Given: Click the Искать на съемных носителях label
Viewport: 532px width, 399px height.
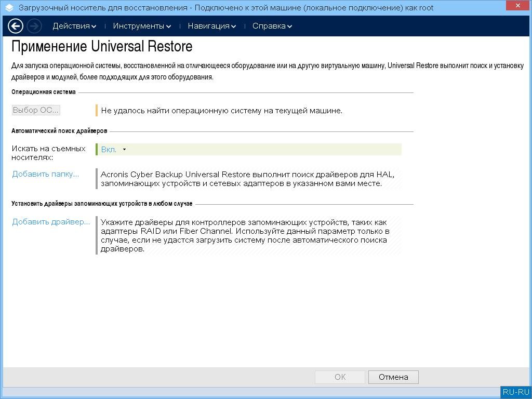Looking at the screenshot, I should coord(48,153).
